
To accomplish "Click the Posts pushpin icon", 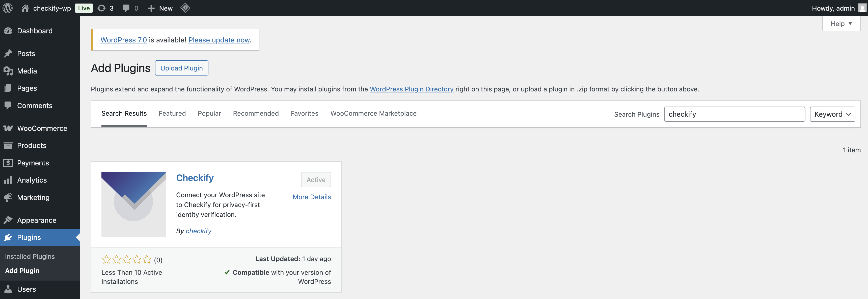I will [8, 54].
